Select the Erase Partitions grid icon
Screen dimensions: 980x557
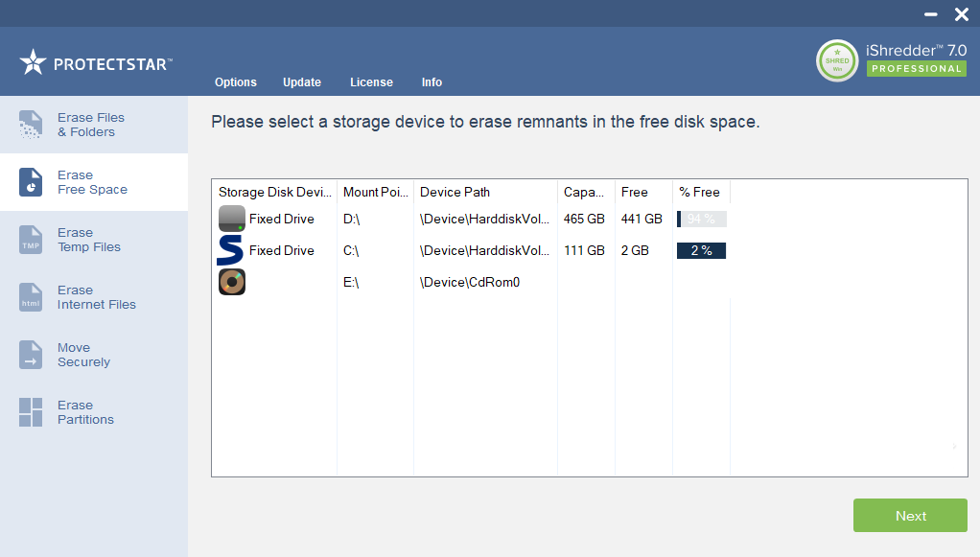(31, 412)
